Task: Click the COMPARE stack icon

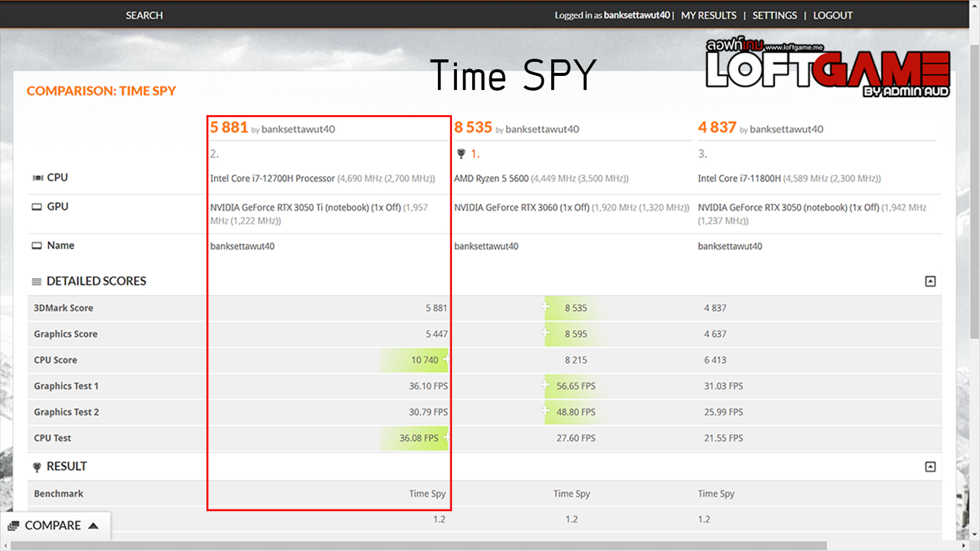Action: pyautogui.click(x=13, y=526)
